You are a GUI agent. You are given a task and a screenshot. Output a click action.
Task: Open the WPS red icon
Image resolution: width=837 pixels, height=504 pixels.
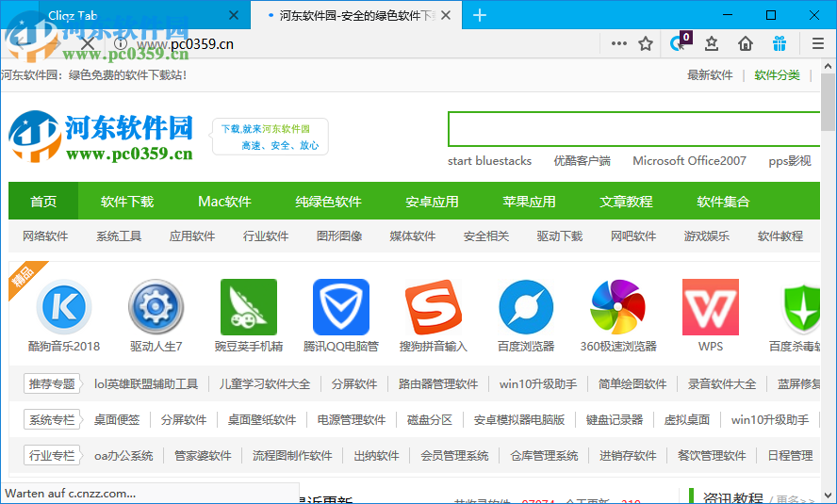pyautogui.click(x=711, y=307)
